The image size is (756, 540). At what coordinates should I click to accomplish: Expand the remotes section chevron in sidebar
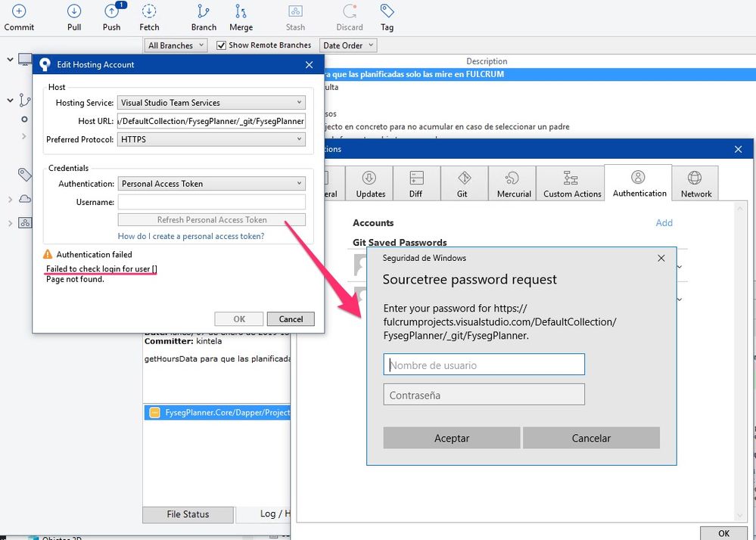click(10, 199)
